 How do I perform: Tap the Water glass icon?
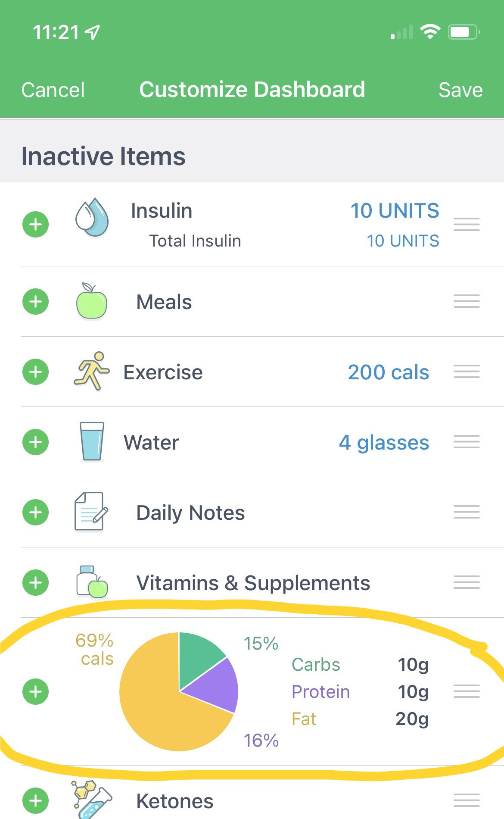92,441
